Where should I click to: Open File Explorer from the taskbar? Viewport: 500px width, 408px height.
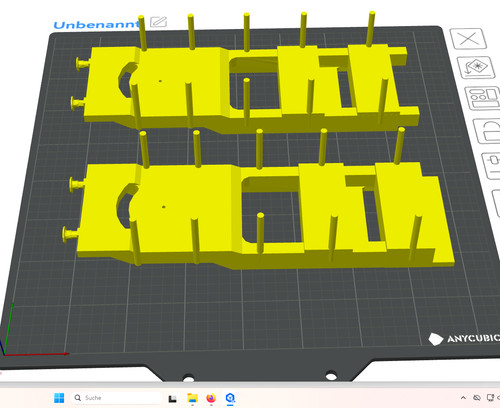point(192,398)
